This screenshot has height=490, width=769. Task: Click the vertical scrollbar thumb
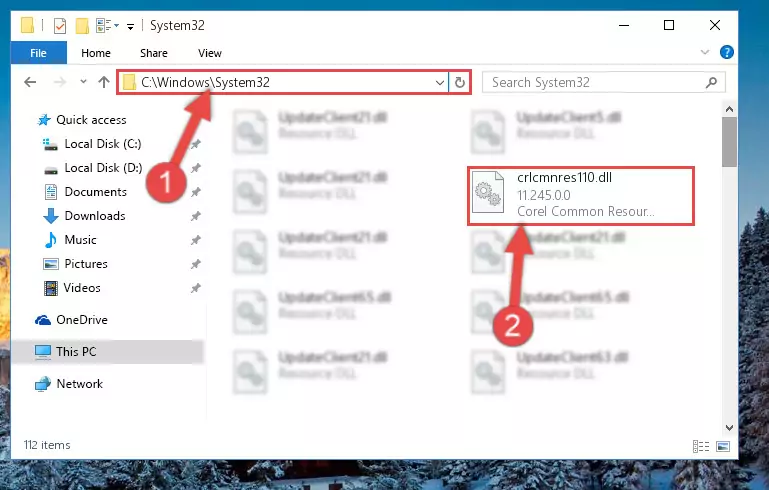coord(729,142)
